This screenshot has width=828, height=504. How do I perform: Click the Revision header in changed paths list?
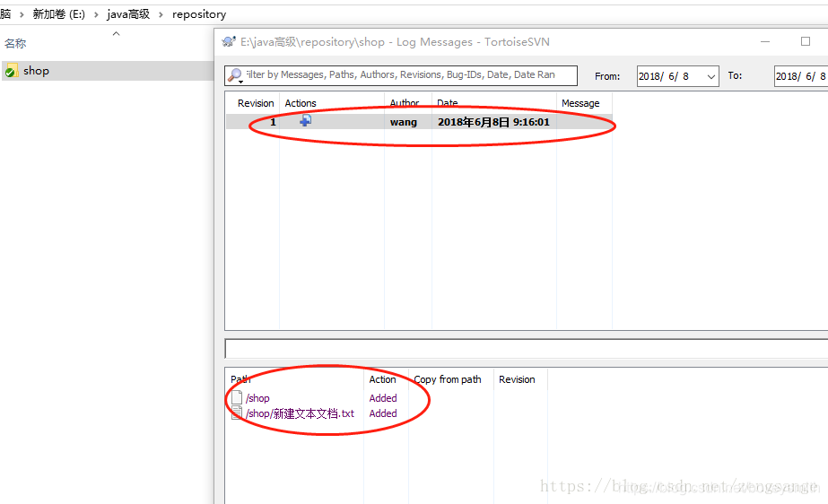click(x=517, y=379)
